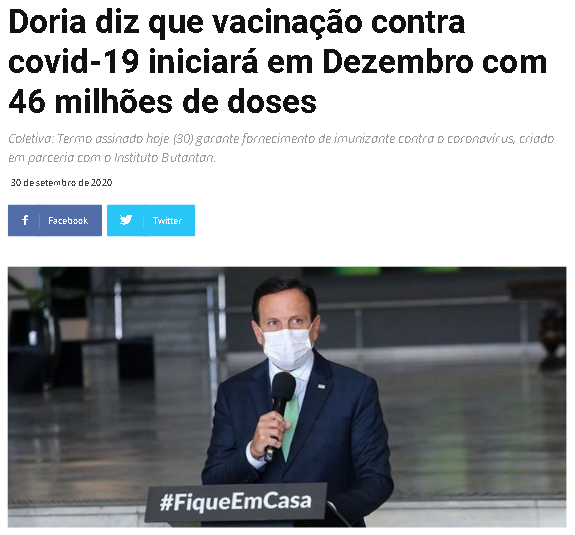Click the lapel pin on the navy jacket
Viewport: 575px width, 535px height.
point(322,386)
